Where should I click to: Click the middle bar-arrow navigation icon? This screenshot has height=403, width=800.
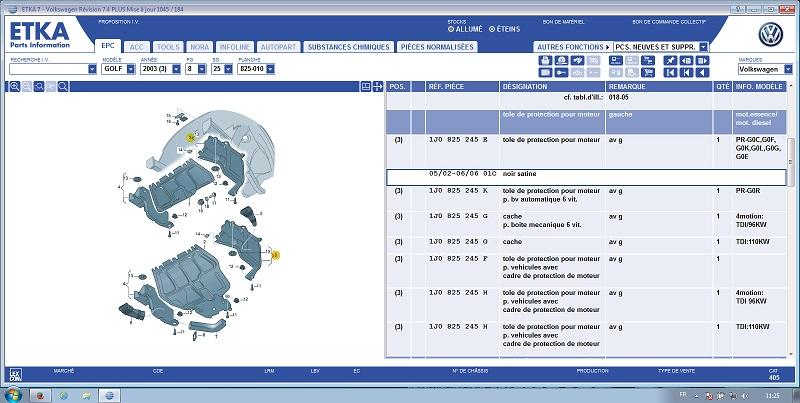click(686, 72)
